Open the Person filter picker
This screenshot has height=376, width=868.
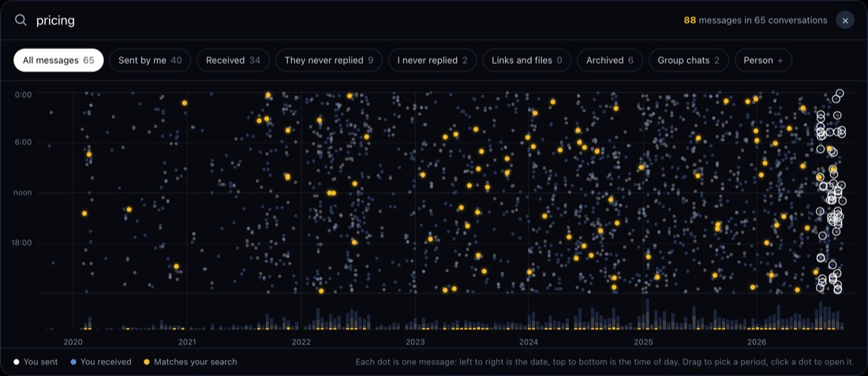tap(763, 60)
